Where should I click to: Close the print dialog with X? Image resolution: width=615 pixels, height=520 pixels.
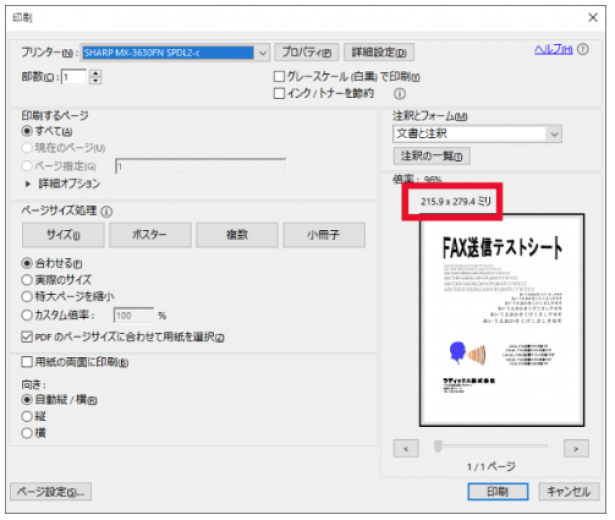coord(593,18)
